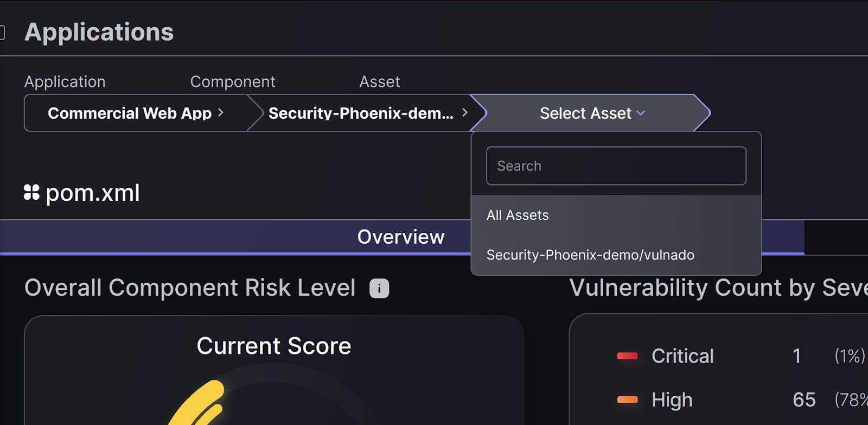Click the info icon beside Overall Component Risk Level

pyautogui.click(x=379, y=288)
